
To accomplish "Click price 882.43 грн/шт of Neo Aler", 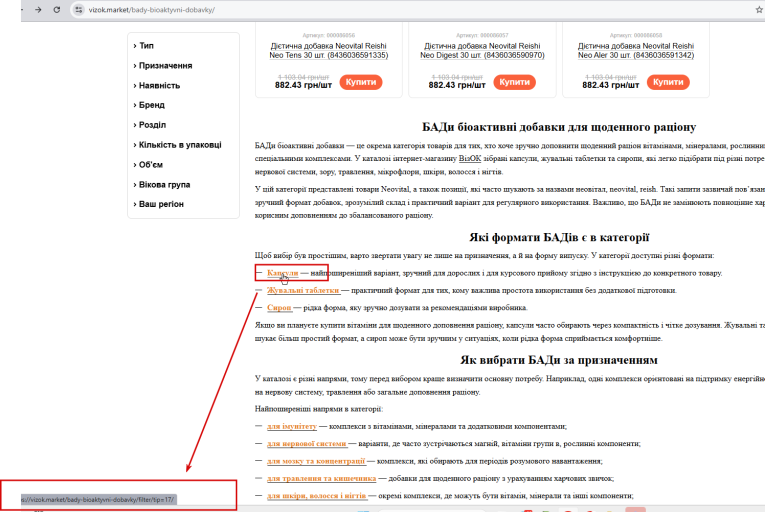I will click(x=610, y=85).
